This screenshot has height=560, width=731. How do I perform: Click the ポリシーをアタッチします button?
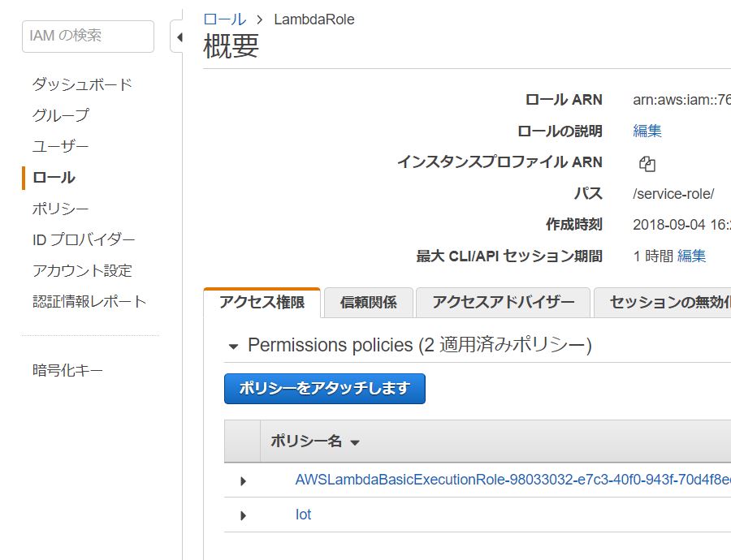click(x=324, y=389)
